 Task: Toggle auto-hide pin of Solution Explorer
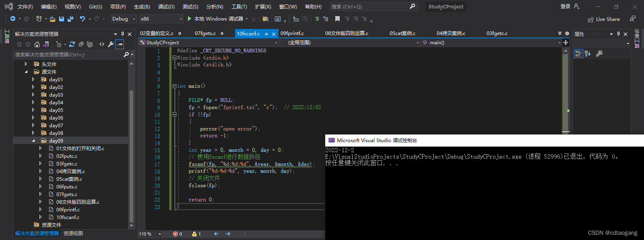click(x=122, y=34)
